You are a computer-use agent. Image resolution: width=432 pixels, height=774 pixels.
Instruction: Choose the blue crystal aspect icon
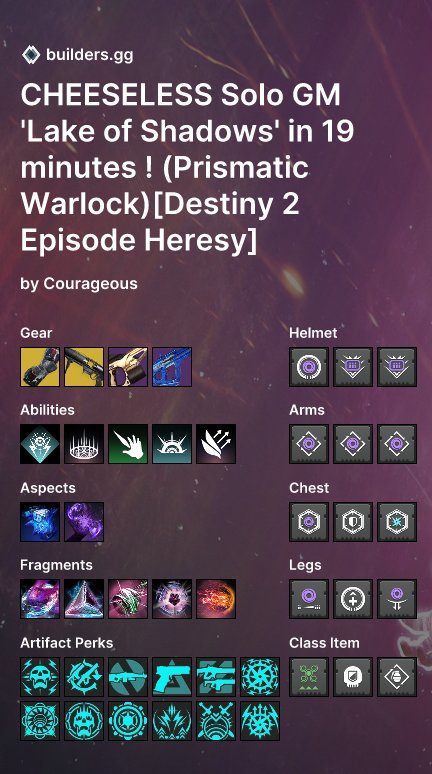40,522
